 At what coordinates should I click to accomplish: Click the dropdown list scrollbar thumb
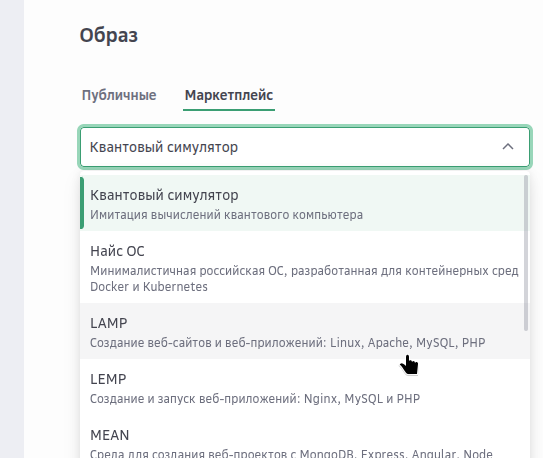tap(526, 253)
